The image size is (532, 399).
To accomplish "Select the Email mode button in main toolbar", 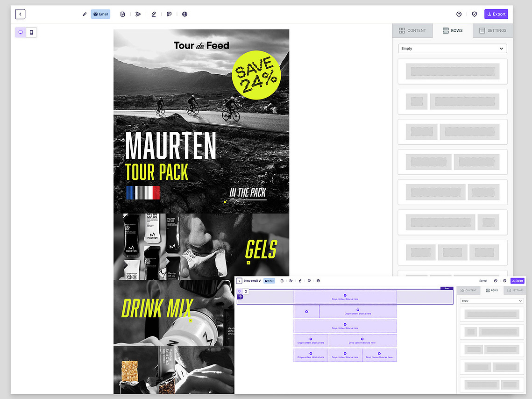I will pyautogui.click(x=100, y=14).
